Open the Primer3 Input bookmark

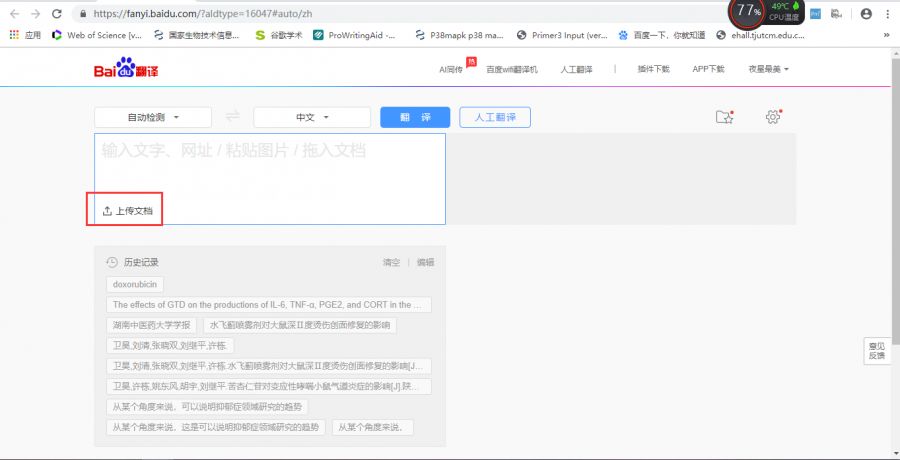(x=562, y=35)
